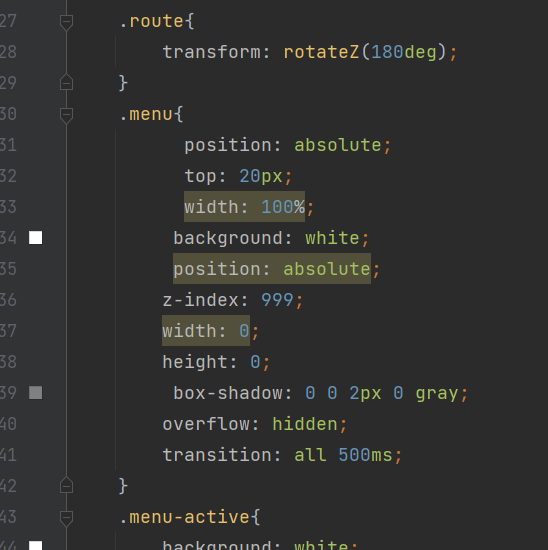This screenshot has width=548, height=550.
Task: Click z-index: 999 declaration
Action: 233,300
